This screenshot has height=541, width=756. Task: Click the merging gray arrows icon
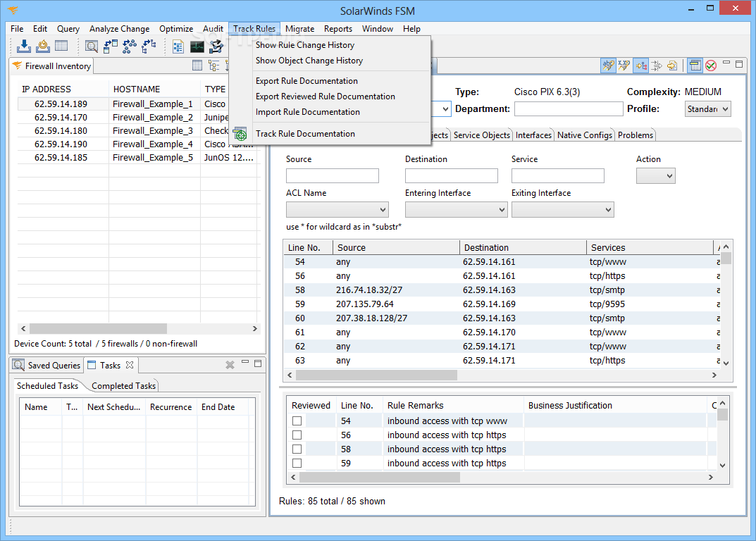coord(656,66)
